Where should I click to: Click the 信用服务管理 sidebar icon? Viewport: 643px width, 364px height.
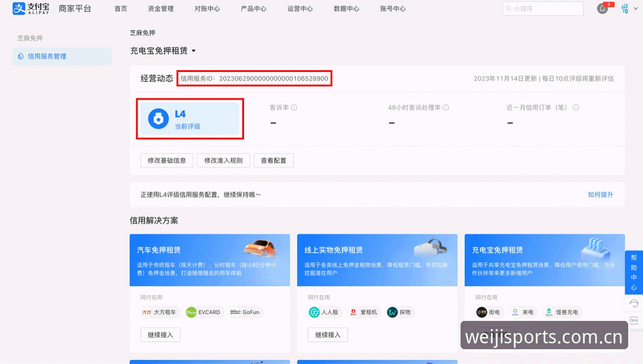(21, 57)
